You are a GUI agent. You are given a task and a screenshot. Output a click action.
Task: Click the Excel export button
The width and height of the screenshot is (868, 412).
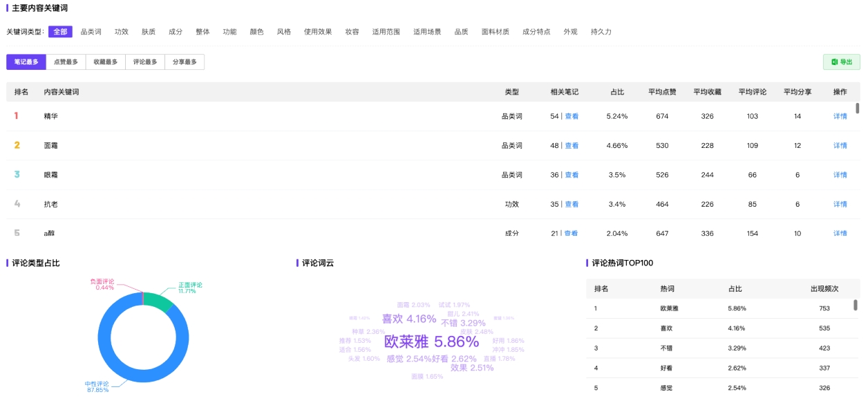pyautogui.click(x=841, y=62)
